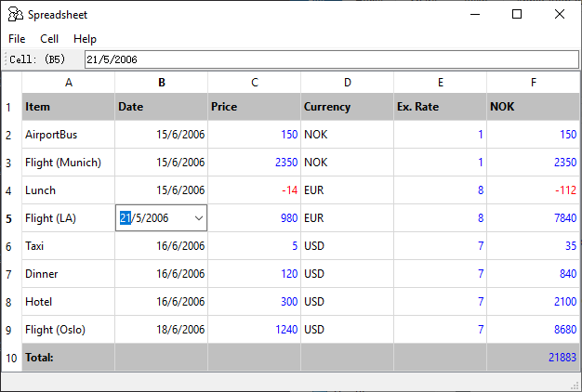Select Taxi's NOK amount 35

click(533, 246)
